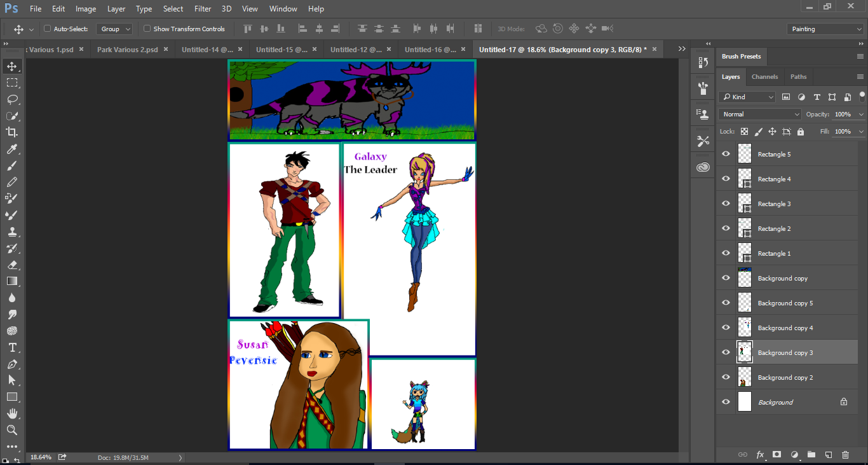Viewport: 868px width, 465px height.
Task: Open the Add layer style fx menu
Action: click(760, 455)
